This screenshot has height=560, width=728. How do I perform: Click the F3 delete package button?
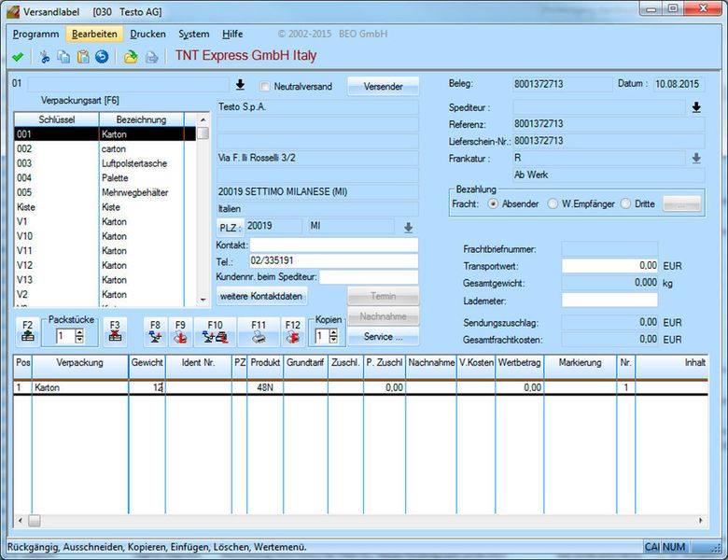coord(114,331)
